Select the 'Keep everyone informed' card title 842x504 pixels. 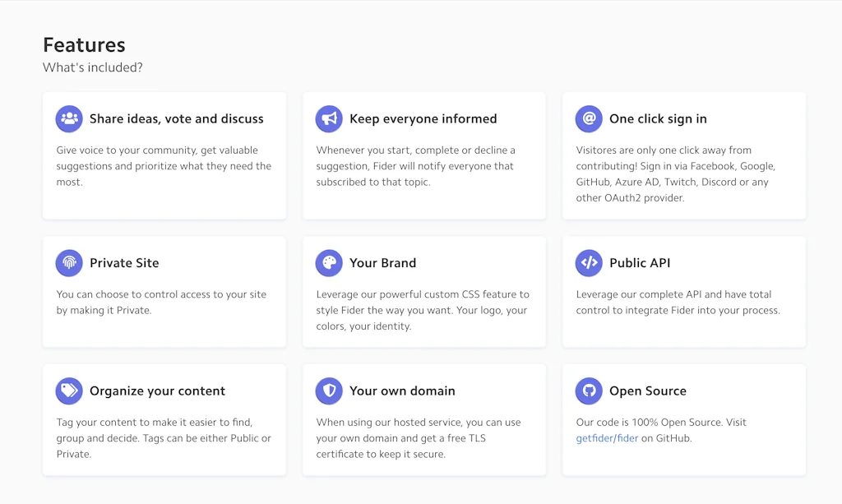click(423, 118)
